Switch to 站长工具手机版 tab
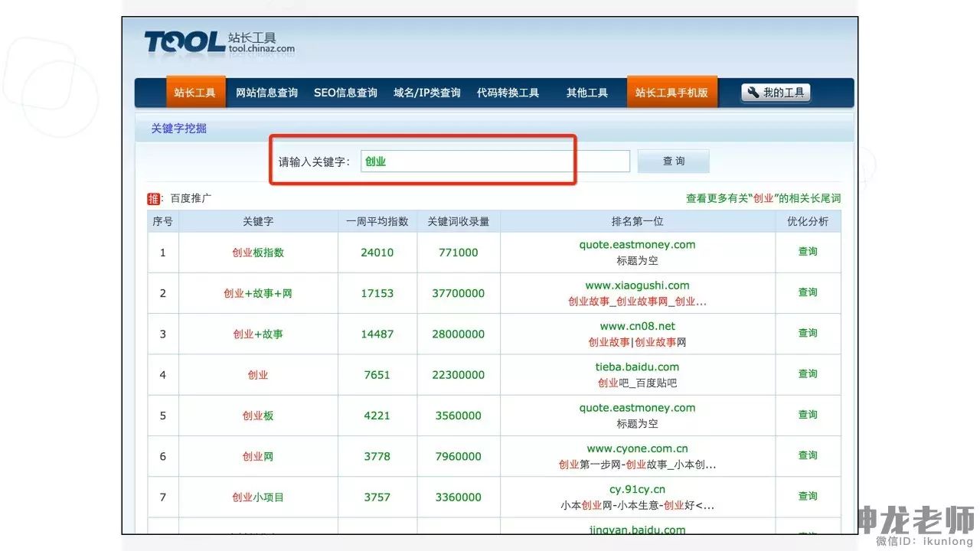This screenshot has width=980, height=551. (x=671, y=93)
